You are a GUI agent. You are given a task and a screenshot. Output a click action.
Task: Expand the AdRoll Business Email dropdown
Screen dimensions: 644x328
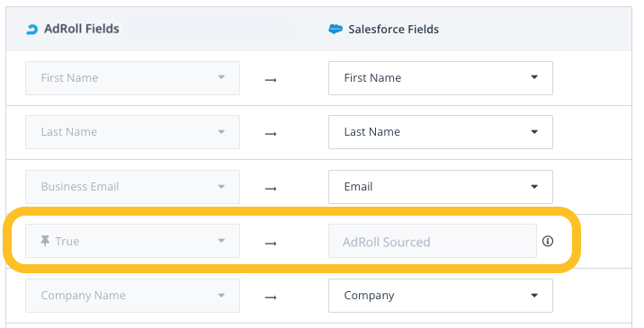pyautogui.click(x=132, y=187)
